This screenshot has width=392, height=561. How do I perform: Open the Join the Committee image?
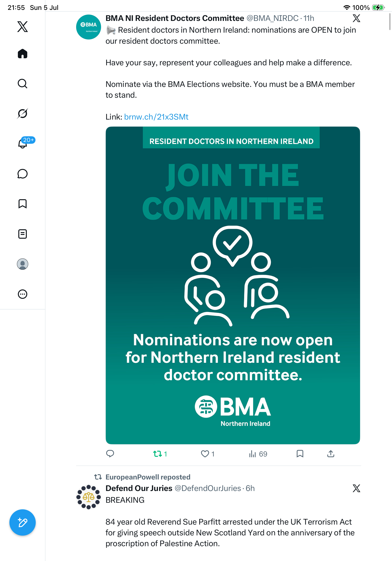point(233,285)
